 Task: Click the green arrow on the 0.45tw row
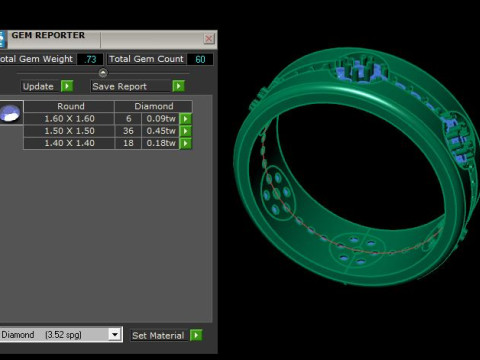(x=186, y=131)
